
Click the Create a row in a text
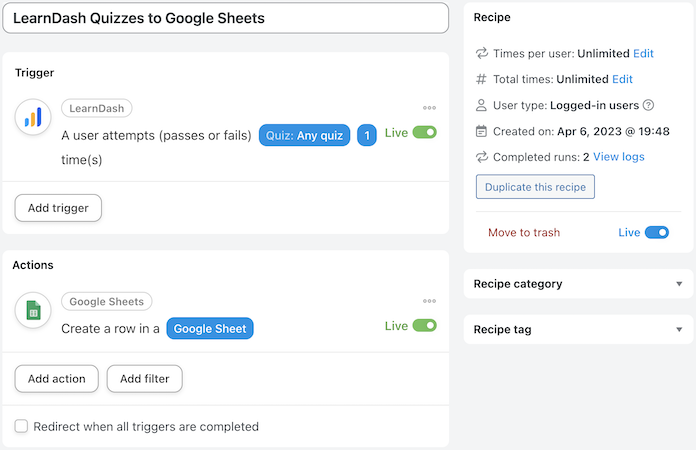coord(111,328)
